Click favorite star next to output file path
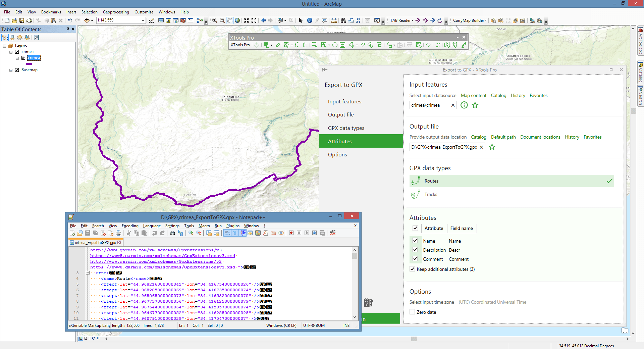644x349 pixels. (x=492, y=147)
